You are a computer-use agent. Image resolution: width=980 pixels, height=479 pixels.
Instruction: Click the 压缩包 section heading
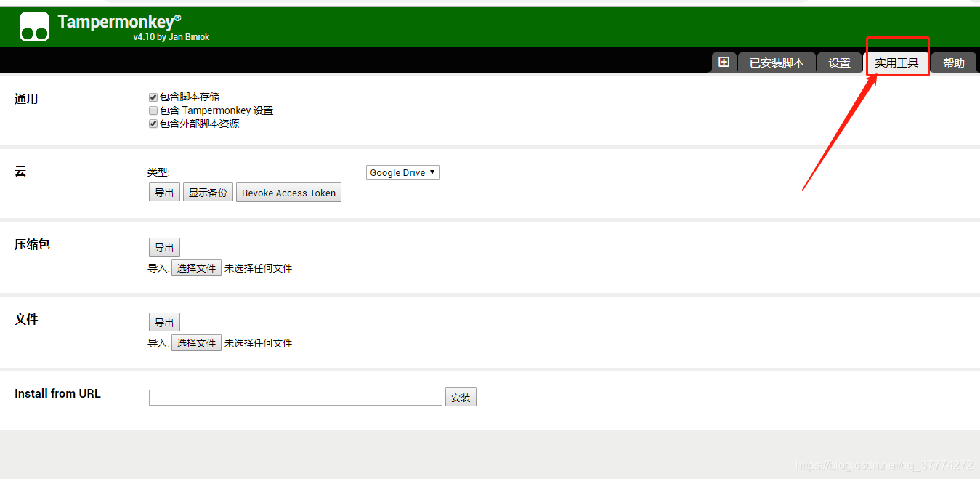pos(32,244)
